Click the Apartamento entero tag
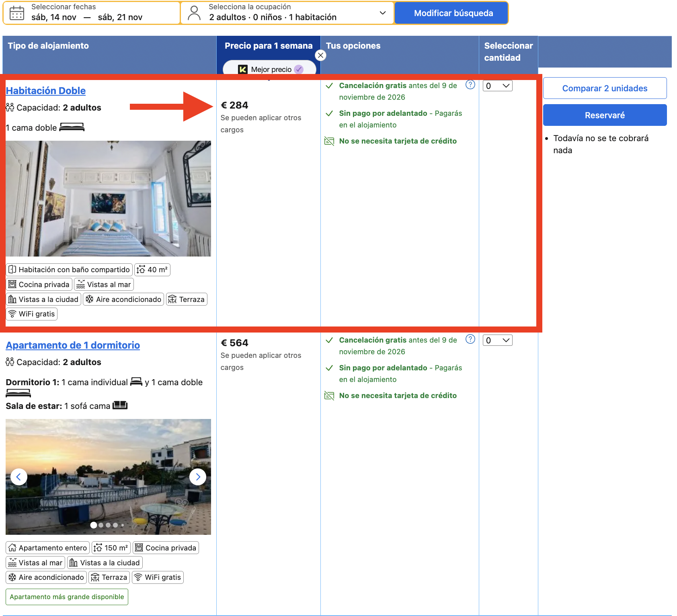This screenshot has width=677, height=616. pyautogui.click(x=47, y=548)
